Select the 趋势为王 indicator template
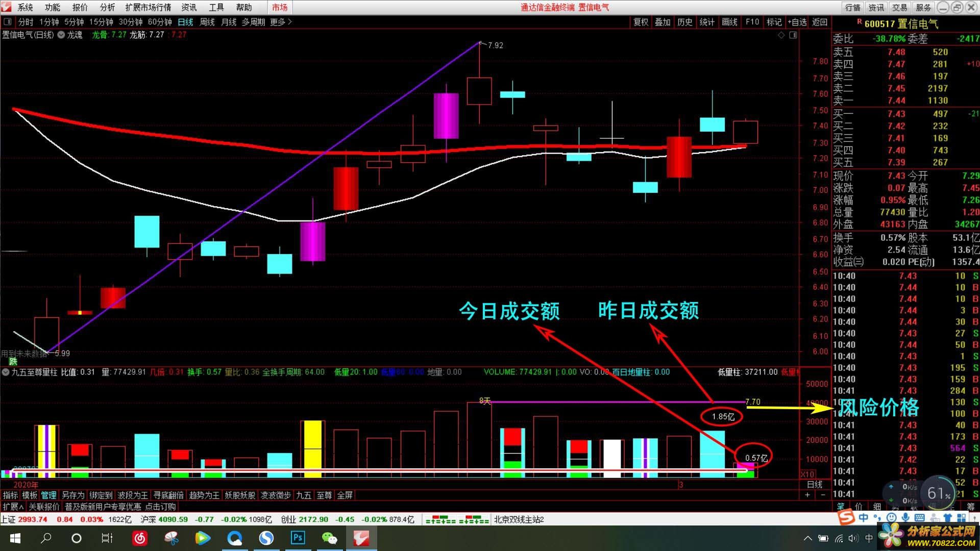This screenshot has height=551, width=980. point(204,495)
